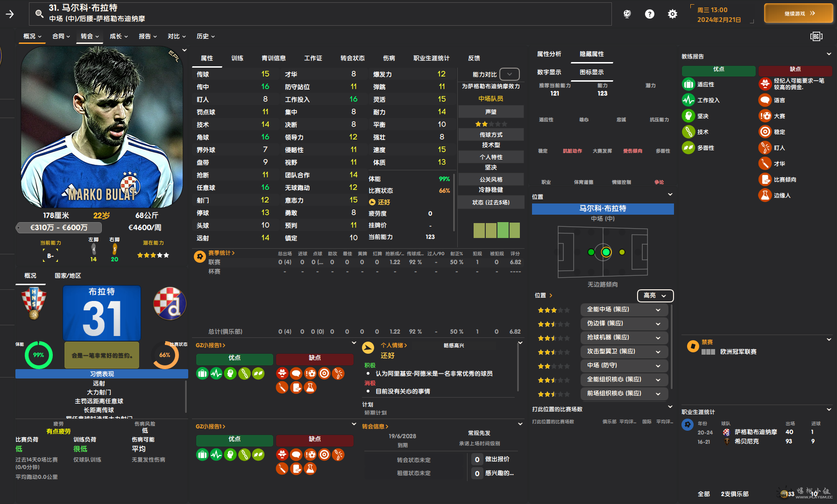Click the search magnifier icon
Screen dimensions: 837x504
[x=39, y=14]
